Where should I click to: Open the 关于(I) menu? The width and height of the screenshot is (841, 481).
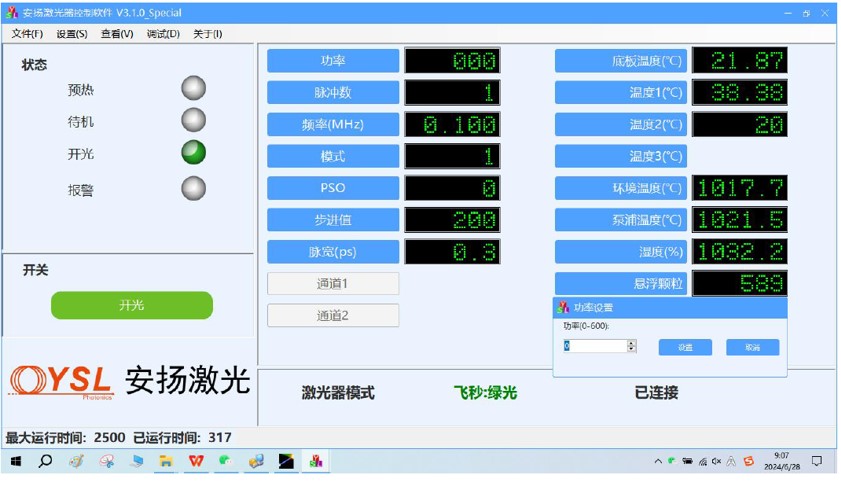coord(208,34)
